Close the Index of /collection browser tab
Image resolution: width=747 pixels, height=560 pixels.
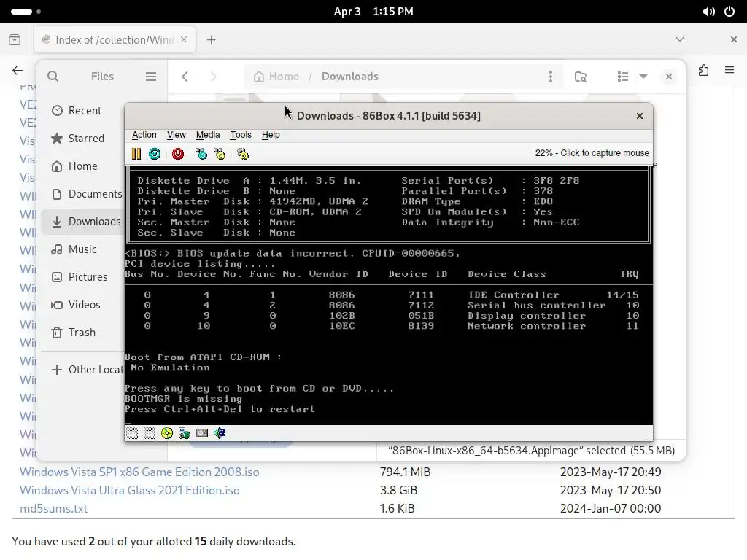184,39
